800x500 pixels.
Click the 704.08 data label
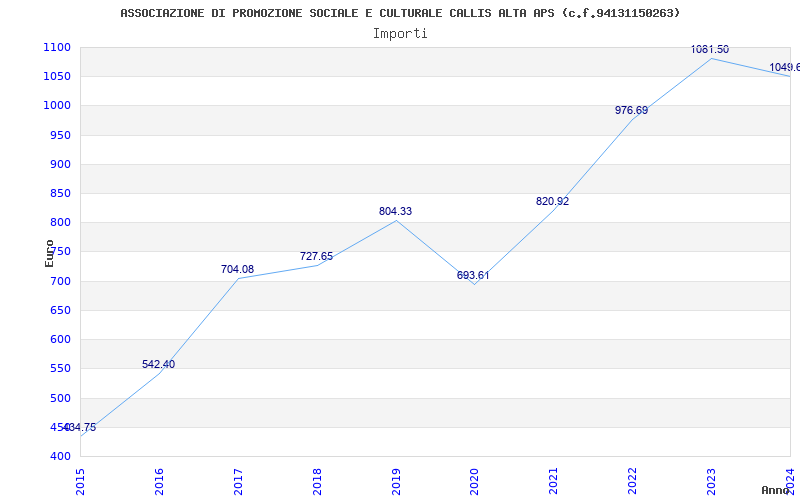click(x=237, y=269)
